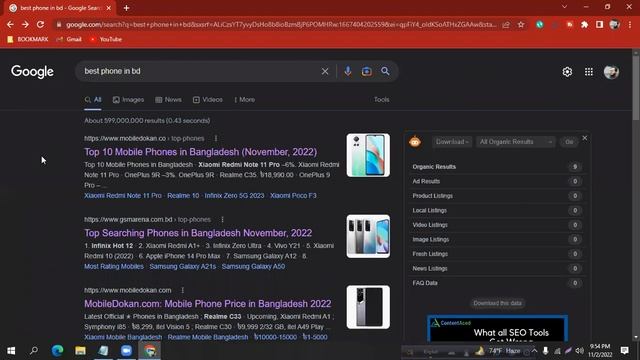Click Go button in SEO panel
The image size is (640, 360).
pyautogui.click(x=569, y=142)
